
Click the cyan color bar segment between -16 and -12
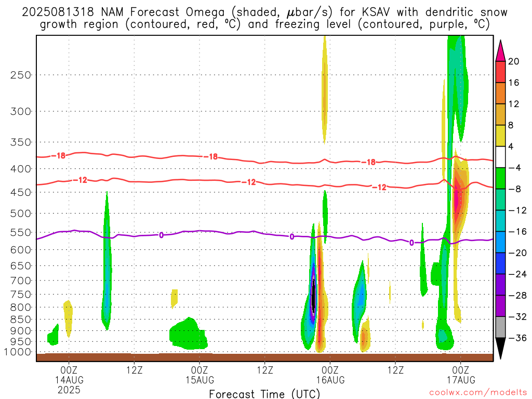[500, 221]
